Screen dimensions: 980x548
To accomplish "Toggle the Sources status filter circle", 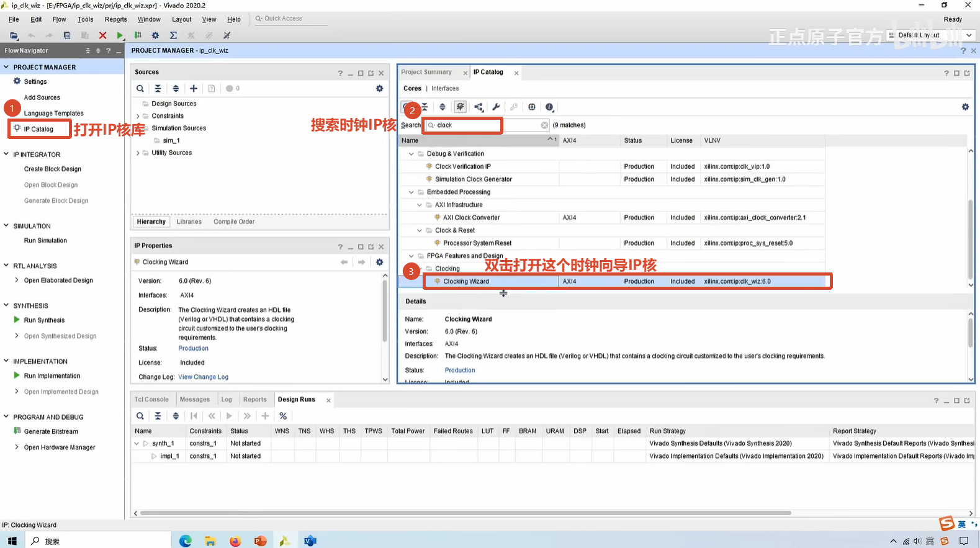I will 230,89.
